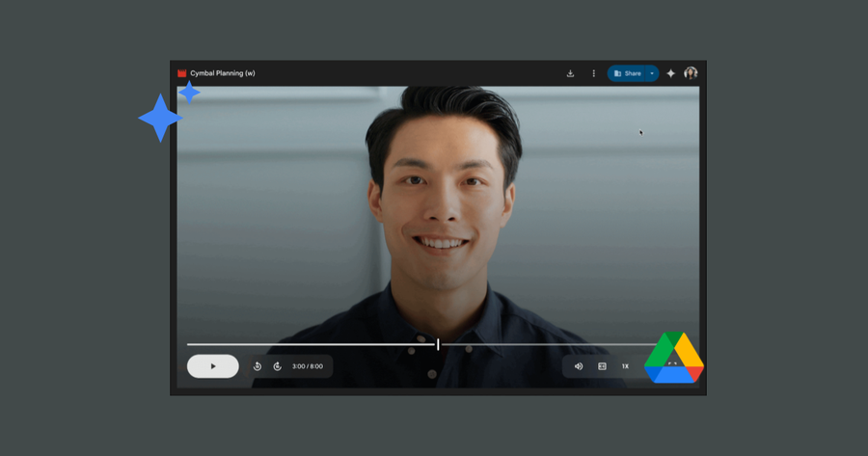Open the three-dot more options menu
This screenshot has height=456, width=868.
(x=593, y=73)
